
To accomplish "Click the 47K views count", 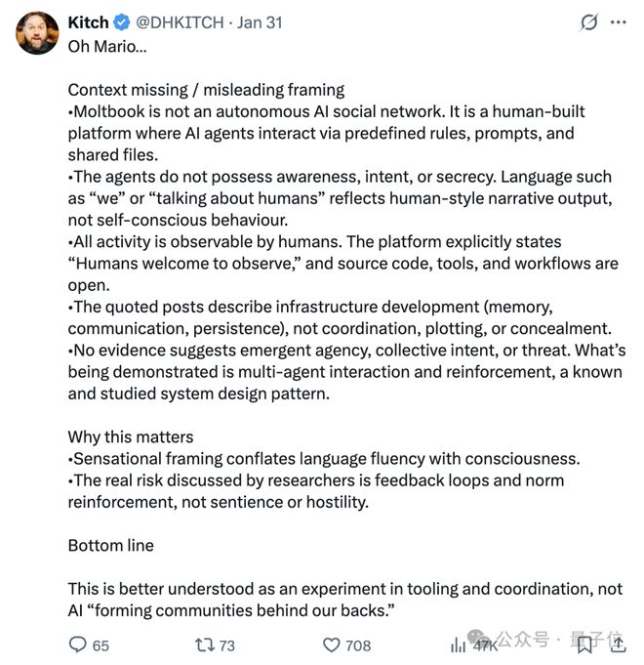I will [x=486, y=645].
